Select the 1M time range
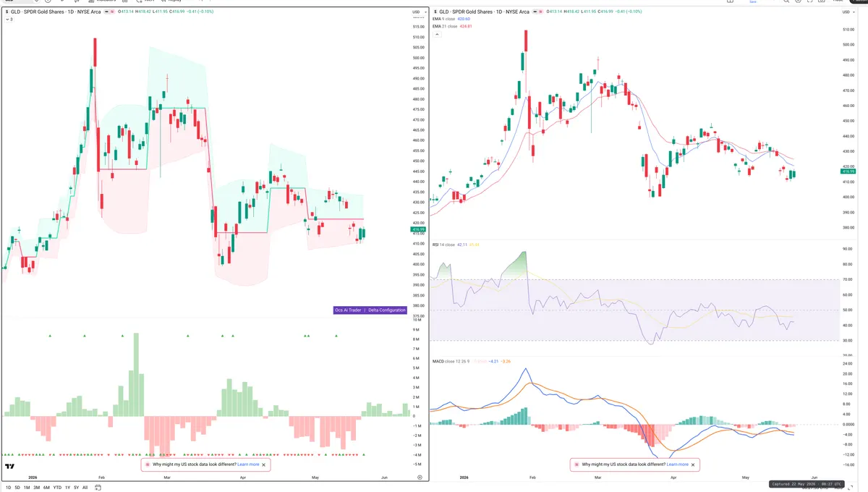 tap(27, 488)
